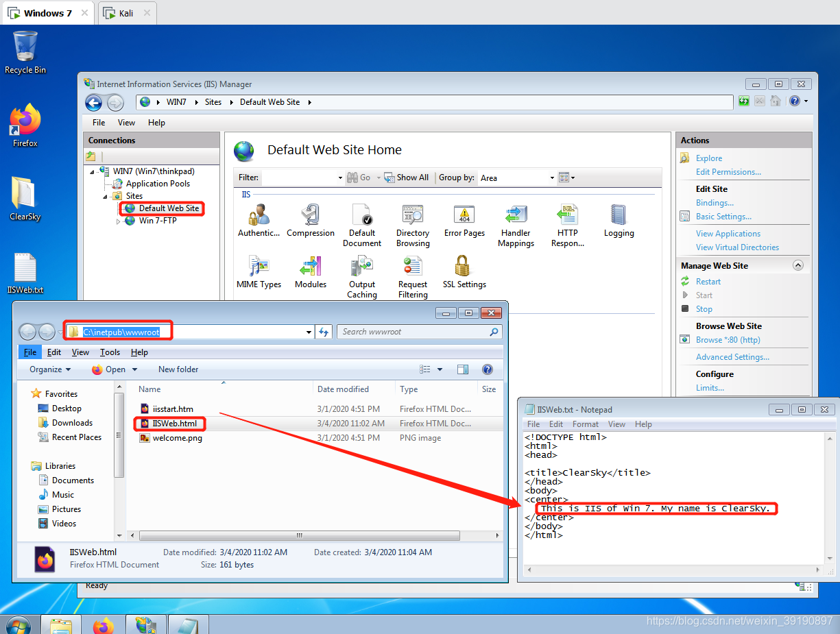Restart the Default Web Site

(x=708, y=282)
